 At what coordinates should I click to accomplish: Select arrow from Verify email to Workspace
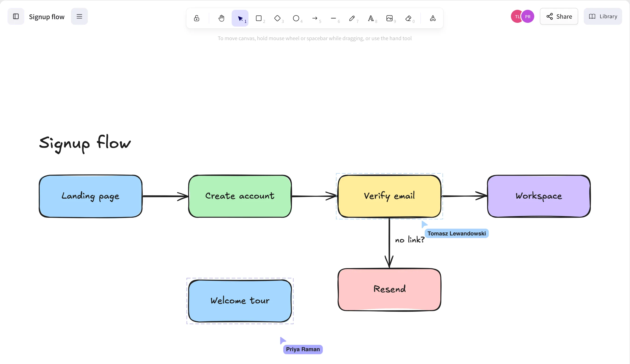pos(464,196)
